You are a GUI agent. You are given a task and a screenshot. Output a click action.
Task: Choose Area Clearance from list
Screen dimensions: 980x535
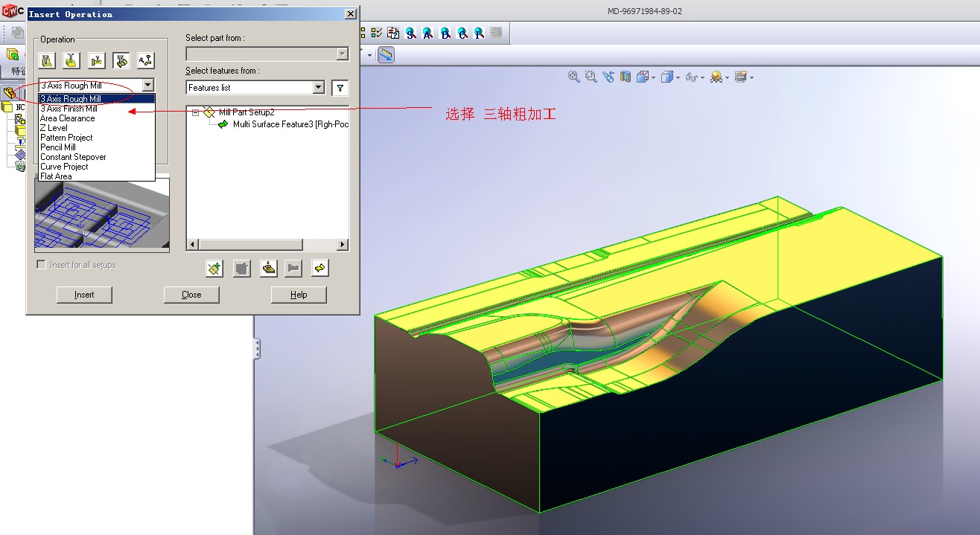(97, 118)
